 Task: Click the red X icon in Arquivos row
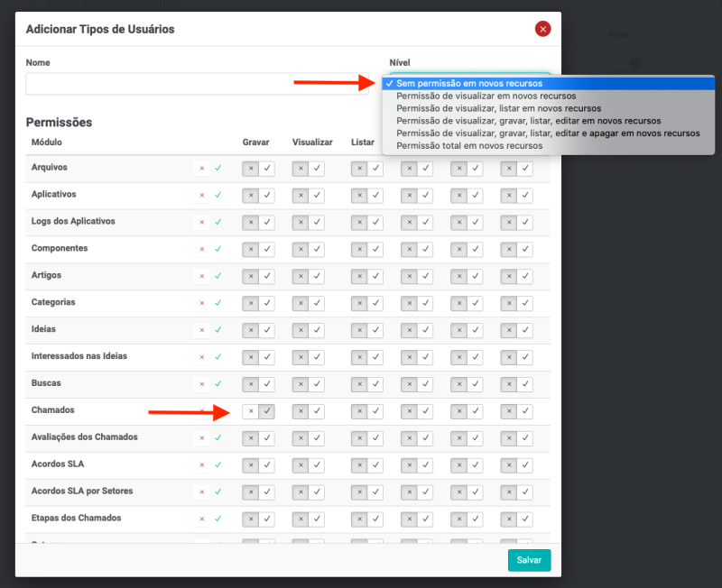(201, 169)
